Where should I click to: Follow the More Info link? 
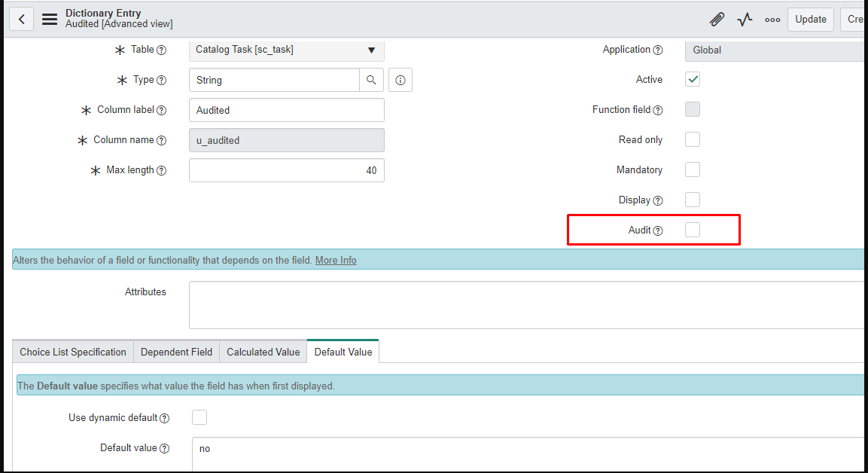(x=336, y=261)
